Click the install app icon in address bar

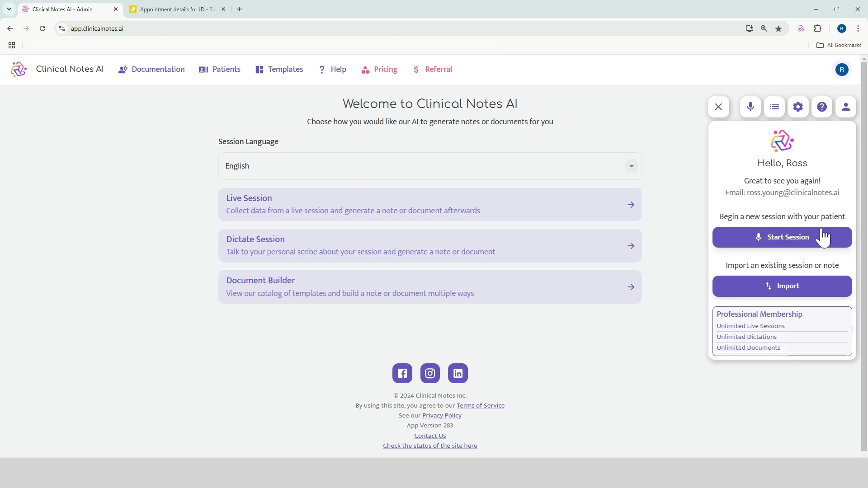click(750, 28)
